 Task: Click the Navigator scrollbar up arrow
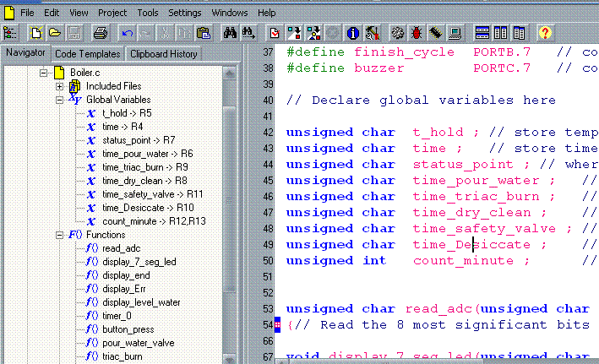click(x=230, y=73)
